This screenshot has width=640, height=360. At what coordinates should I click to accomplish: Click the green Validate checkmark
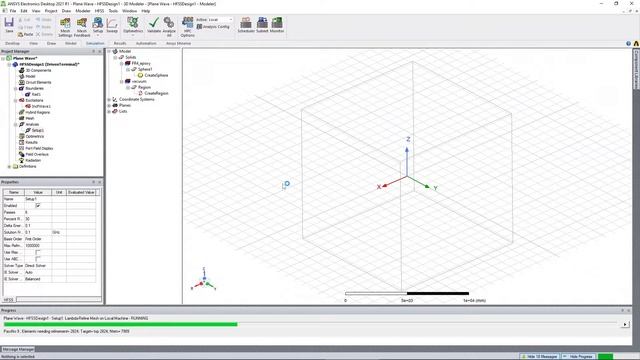[x=154, y=25]
